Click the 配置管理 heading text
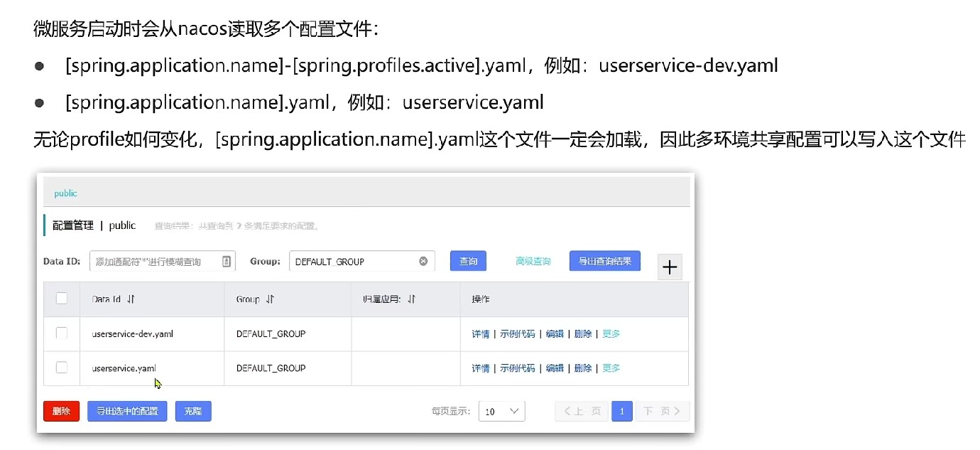Screen dimensions: 980x450 tap(73, 225)
